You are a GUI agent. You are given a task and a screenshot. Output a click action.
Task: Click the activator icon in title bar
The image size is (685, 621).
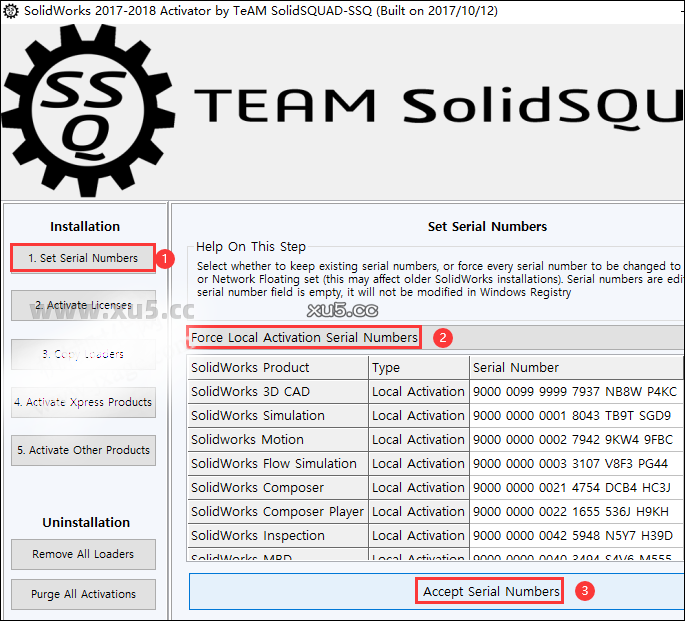[x=11, y=10]
